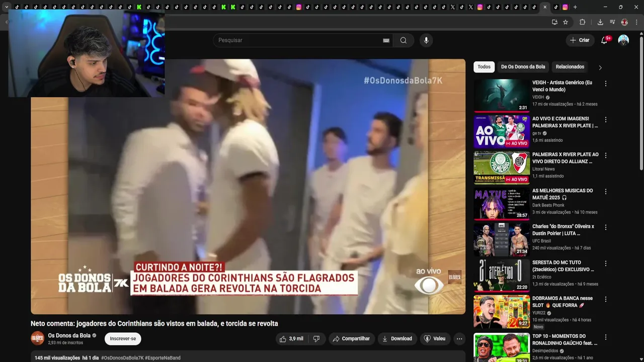Click the streamer webcam overlay

(x=87, y=53)
